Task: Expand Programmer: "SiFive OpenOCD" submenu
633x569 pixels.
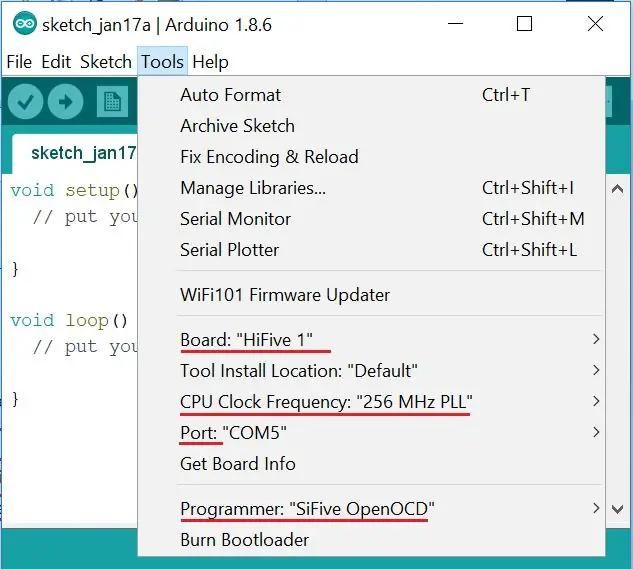Action: click(x=371, y=509)
